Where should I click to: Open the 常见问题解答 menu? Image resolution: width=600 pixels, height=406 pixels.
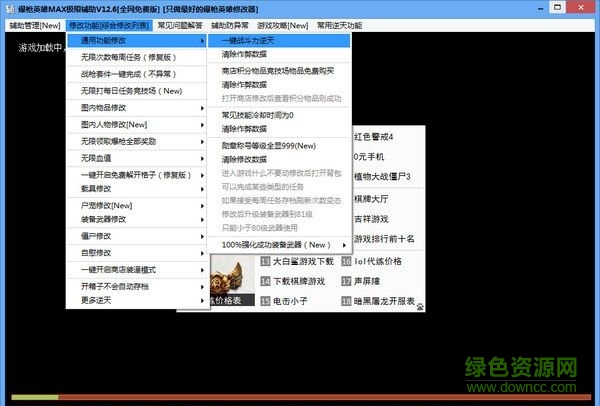point(180,26)
